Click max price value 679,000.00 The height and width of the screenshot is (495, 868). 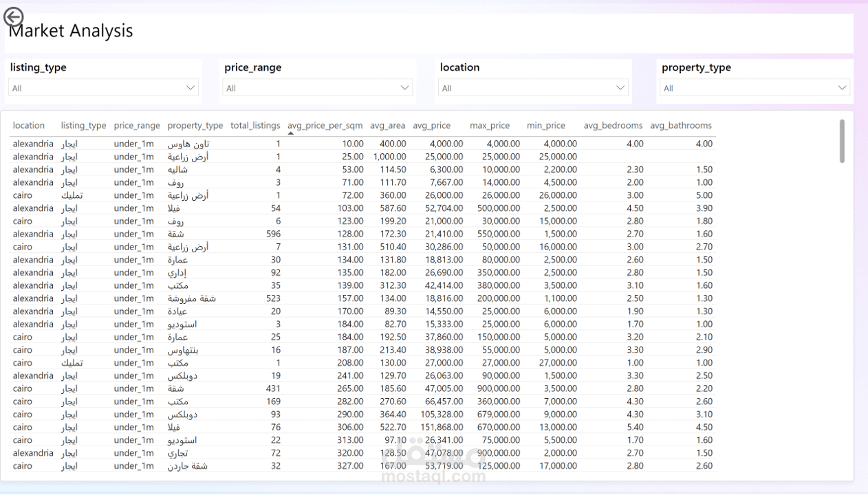click(499, 415)
